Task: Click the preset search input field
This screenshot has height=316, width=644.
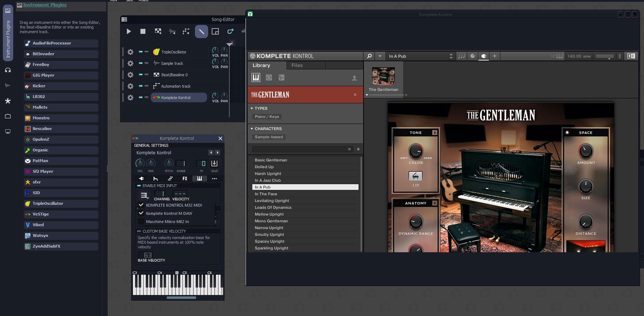Action: [x=302, y=149]
